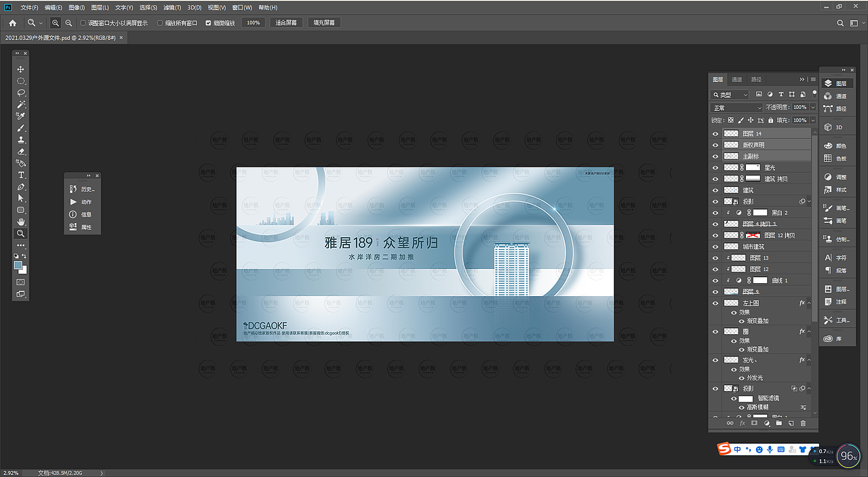Hide the 星光 layer
The image size is (868, 477).
715,167
